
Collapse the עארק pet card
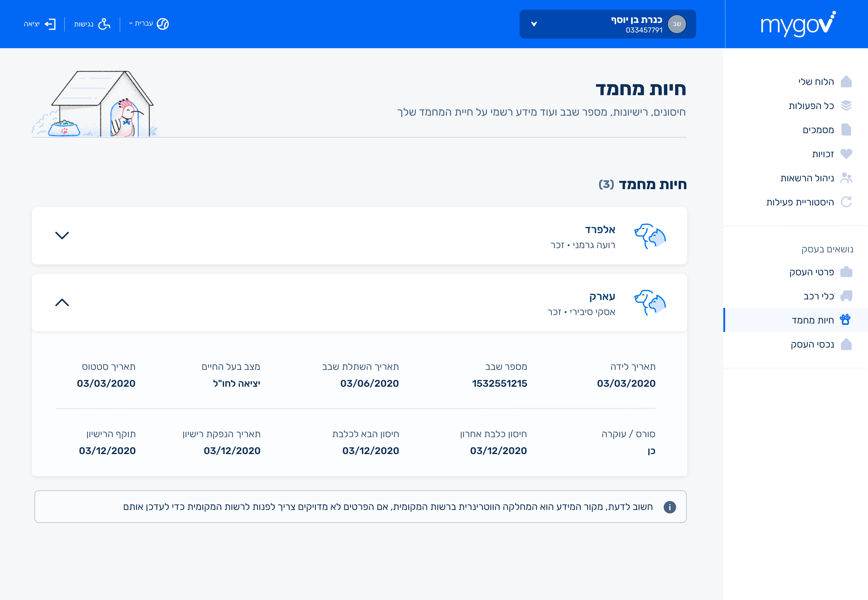[x=62, y=302]
